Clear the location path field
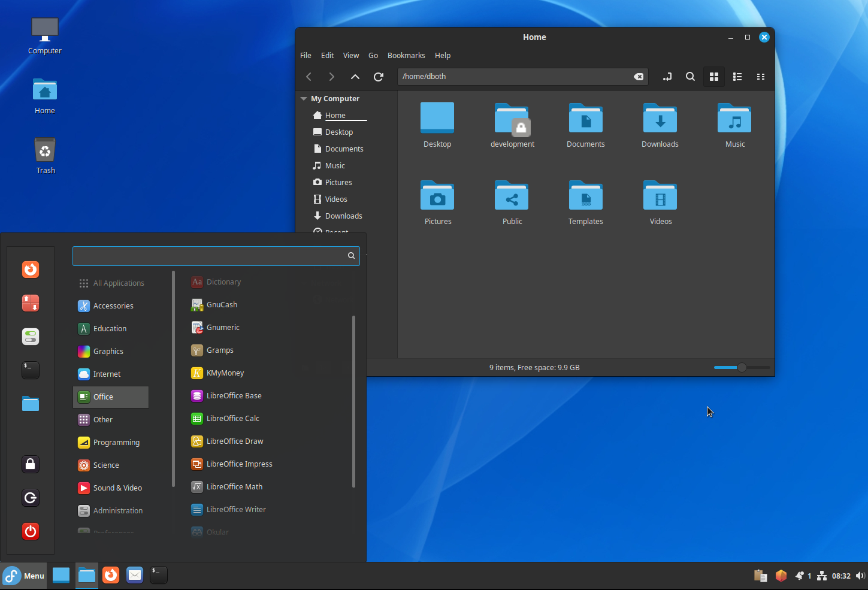 [639, 77]
